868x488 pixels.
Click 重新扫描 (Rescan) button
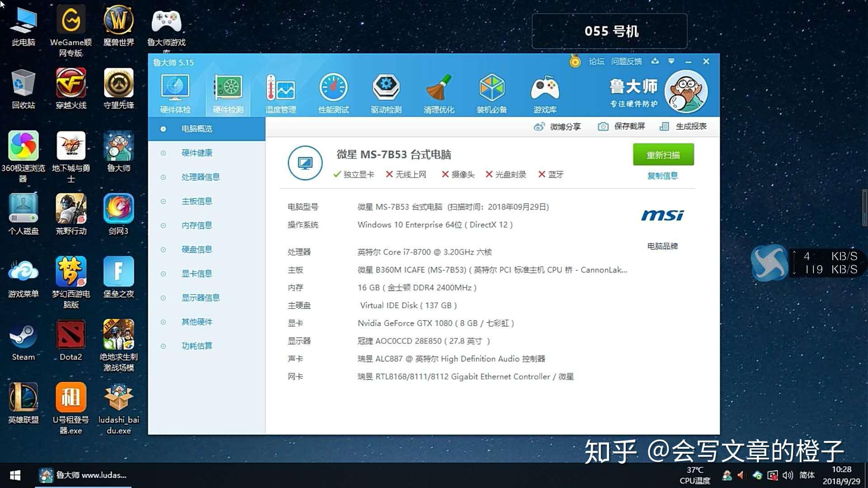coord(664,155)
